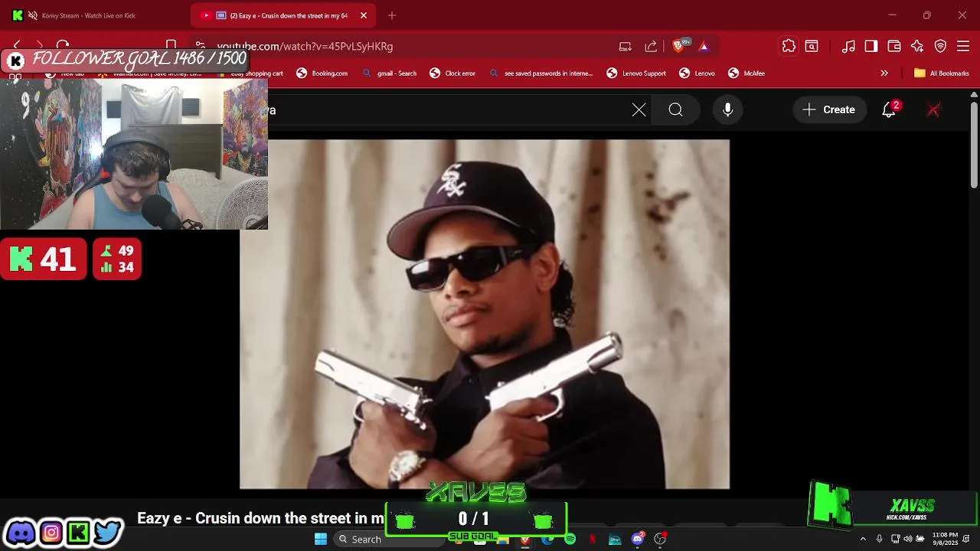Click the Discord icon in stream overlay

click(21, 532)
